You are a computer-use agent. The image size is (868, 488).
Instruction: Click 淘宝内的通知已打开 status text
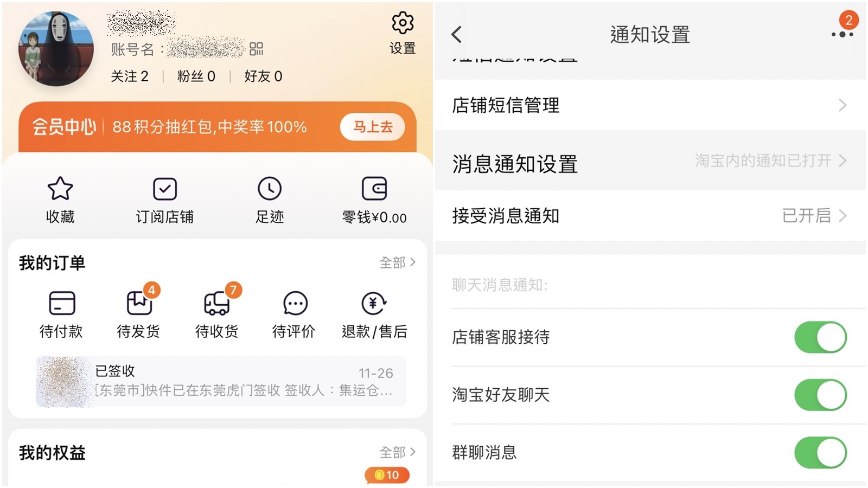tap(763, 160)
